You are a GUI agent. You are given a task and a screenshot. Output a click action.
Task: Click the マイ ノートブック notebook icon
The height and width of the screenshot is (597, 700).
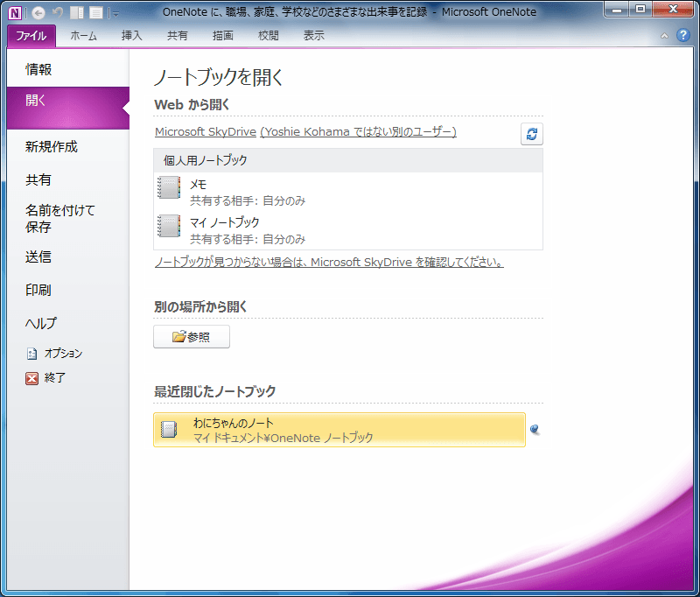169,226
